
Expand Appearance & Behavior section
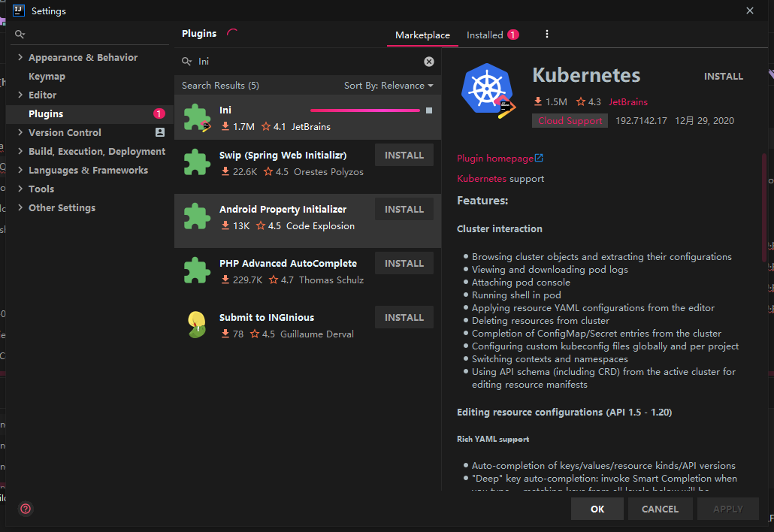click(20, 57)
